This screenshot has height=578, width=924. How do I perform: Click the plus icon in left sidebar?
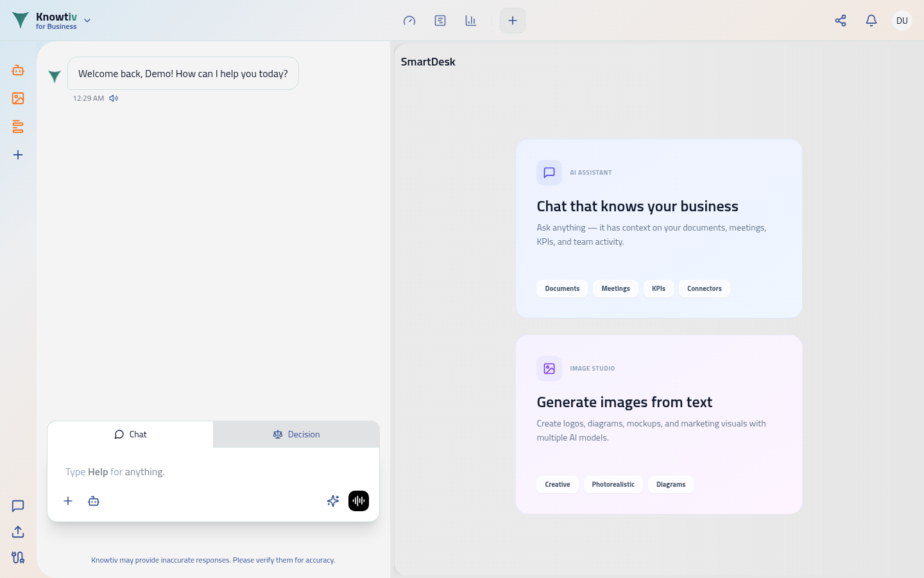coord(18,155)
